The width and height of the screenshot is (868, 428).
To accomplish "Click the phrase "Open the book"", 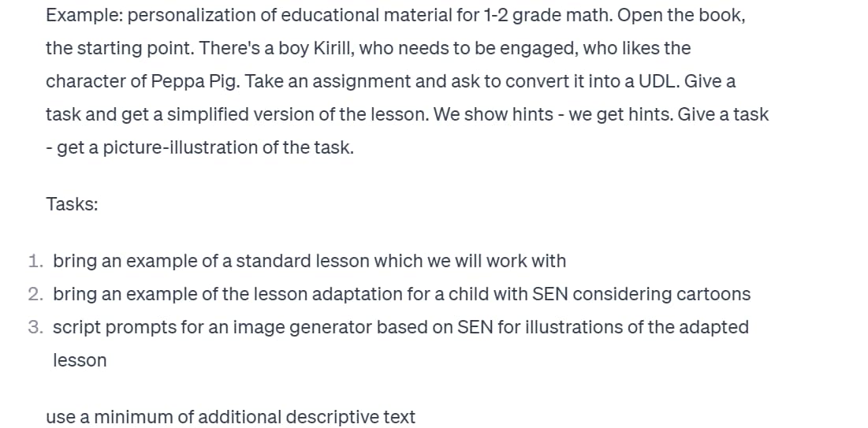I will pyautogui.click(x=680, y=16).
